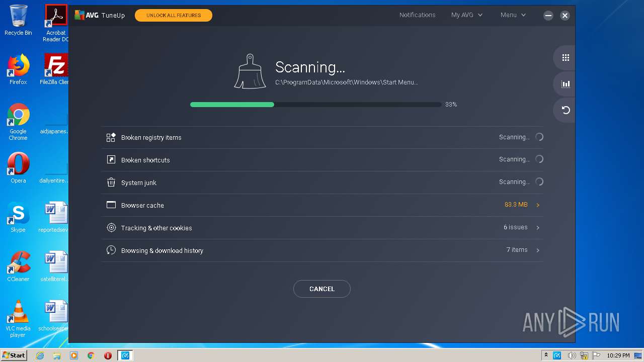Open Firefox desktop shortcut
644x362 pixels.
[18, 69]
